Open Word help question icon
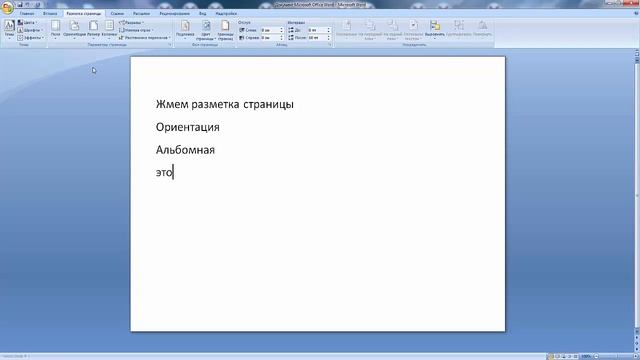640x360 pixels. 636,13
